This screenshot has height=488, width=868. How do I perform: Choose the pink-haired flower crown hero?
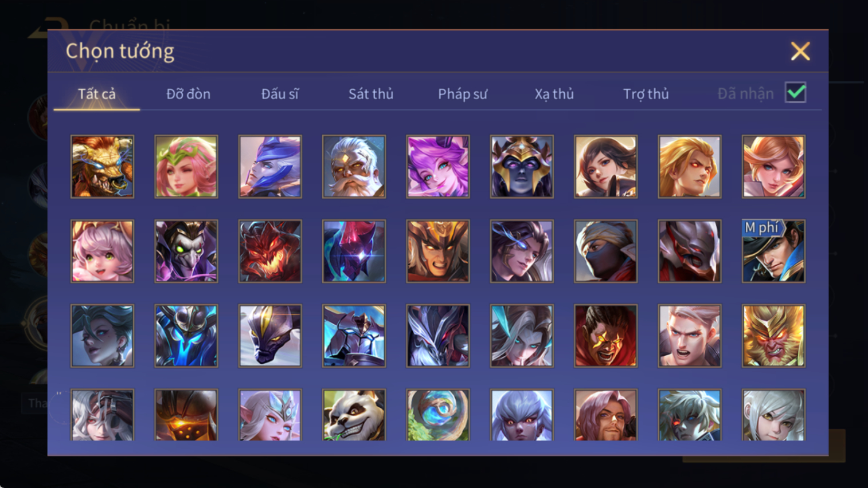[x=186, y=167]
